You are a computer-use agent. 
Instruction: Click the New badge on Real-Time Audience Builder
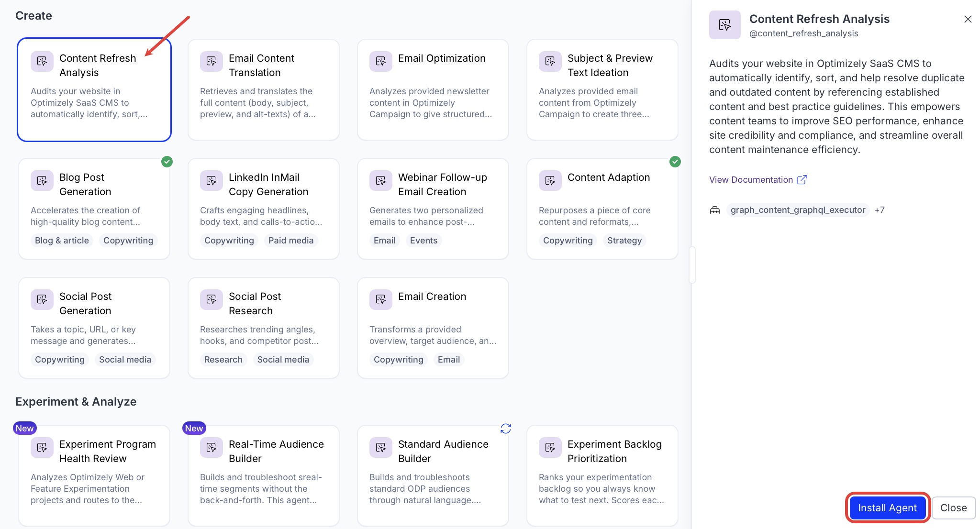194,428
